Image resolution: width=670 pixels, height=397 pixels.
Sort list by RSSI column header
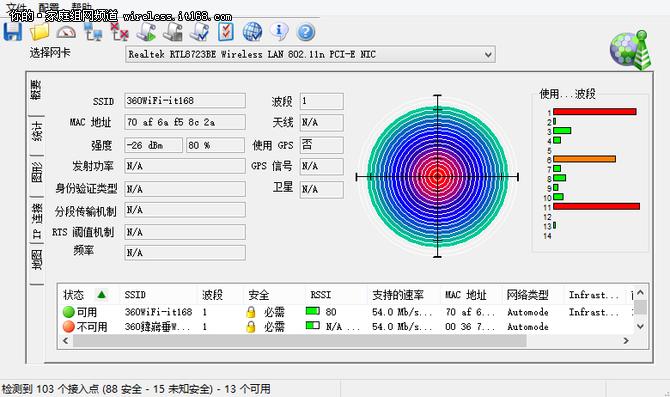pyautogui.click(x=336, y=295)
